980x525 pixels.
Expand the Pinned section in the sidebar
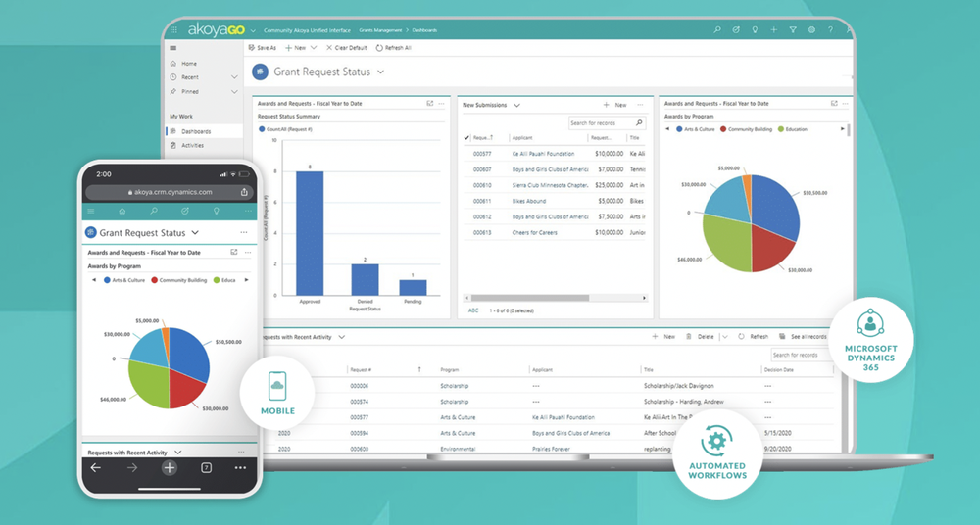[234, 92]
